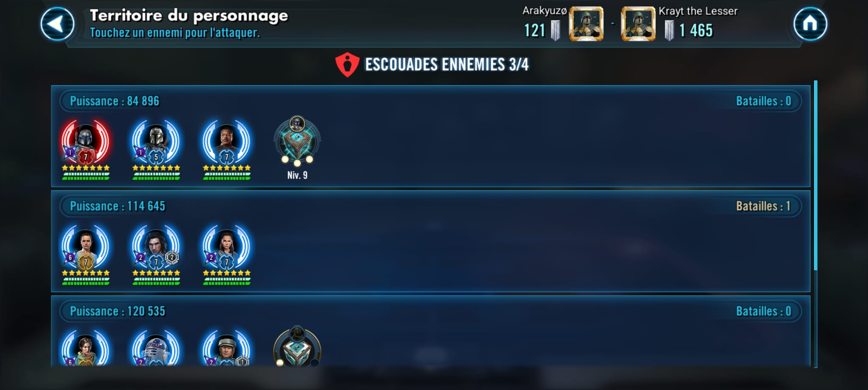Select the R2-D2 character portrait
The width and height of the screenshot is (868, 390).
(x=156, y=347)
